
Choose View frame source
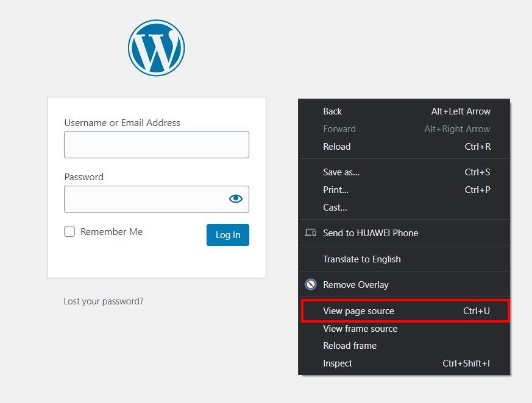click(360, 329)
